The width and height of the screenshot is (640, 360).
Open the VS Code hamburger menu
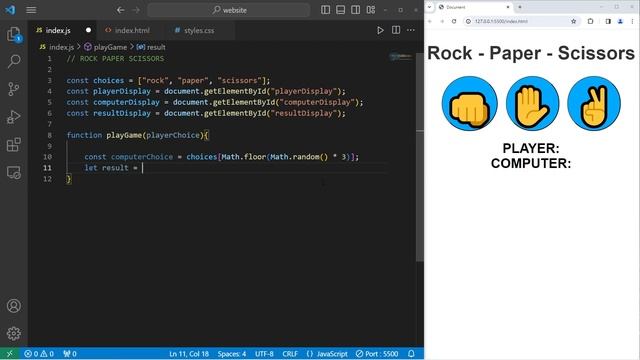[31, 10]
